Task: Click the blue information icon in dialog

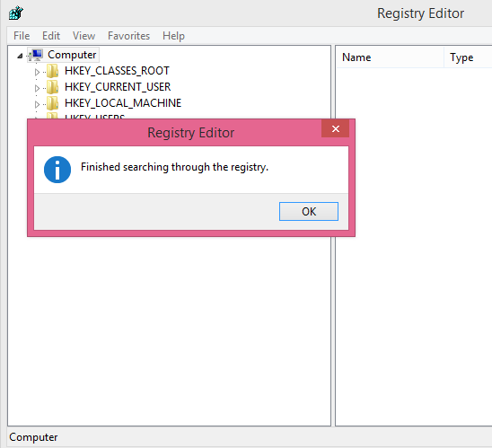Action: pos(57,170)
